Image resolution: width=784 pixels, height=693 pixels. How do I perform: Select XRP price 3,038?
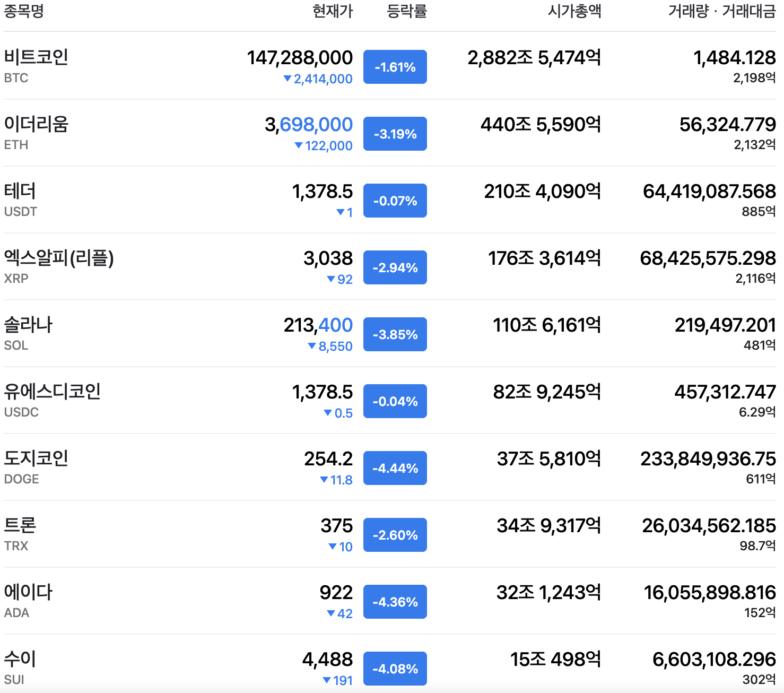(x=328, y=258)
